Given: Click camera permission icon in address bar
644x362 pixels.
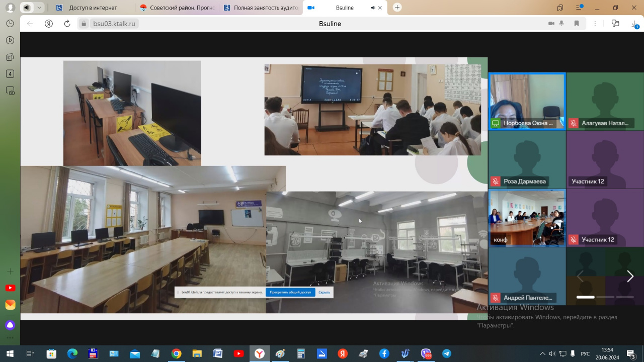Looking at the screenshot, I should coord(551,24).
